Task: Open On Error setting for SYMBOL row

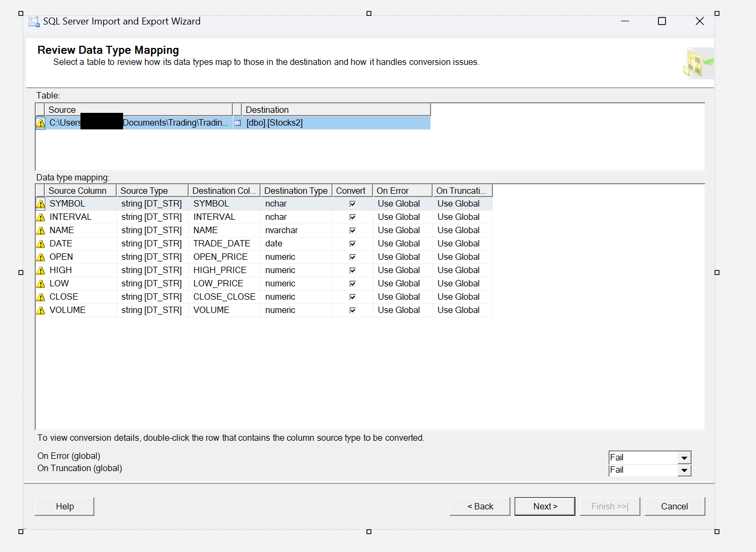Action: [403, 204]
